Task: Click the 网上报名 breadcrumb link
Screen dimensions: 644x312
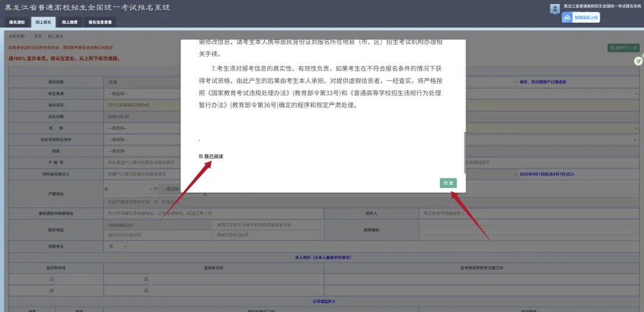Action: click(56, 36)
